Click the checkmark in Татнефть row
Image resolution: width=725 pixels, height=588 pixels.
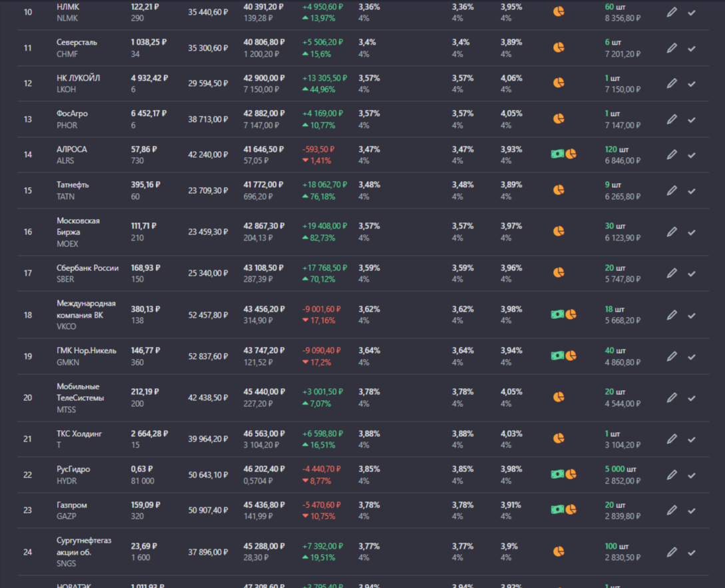[x=692, y=191]
